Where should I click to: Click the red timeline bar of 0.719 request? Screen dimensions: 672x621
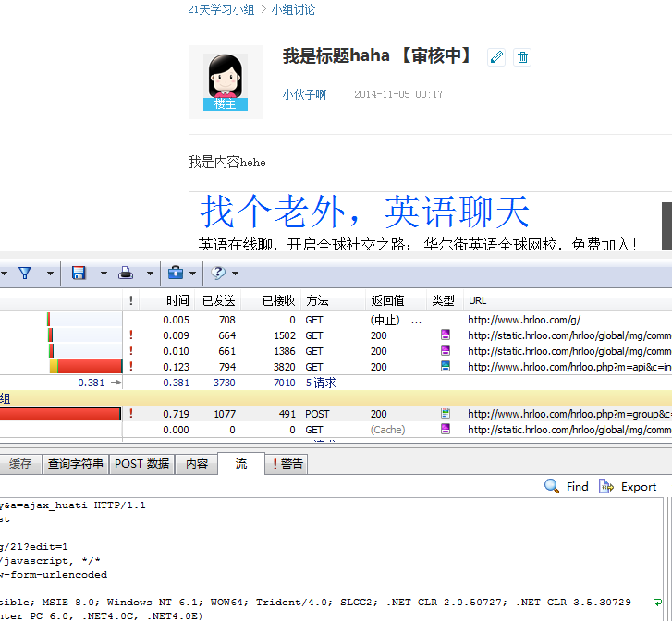pos(60,414)
